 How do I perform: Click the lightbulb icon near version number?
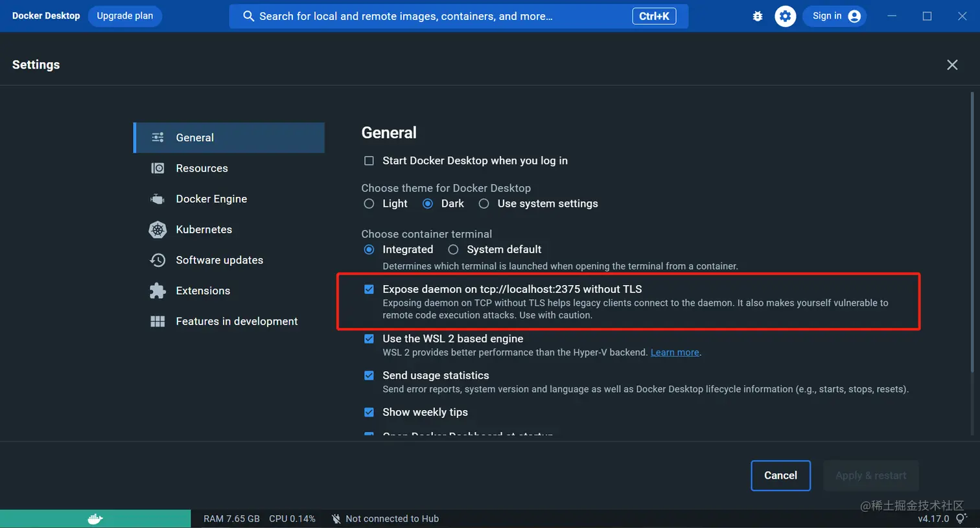961,518
